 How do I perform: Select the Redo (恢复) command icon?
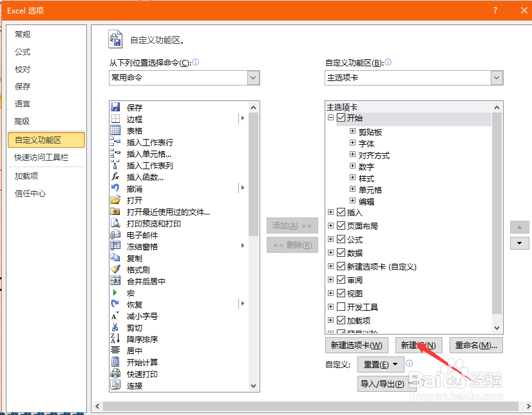(115, 304)
